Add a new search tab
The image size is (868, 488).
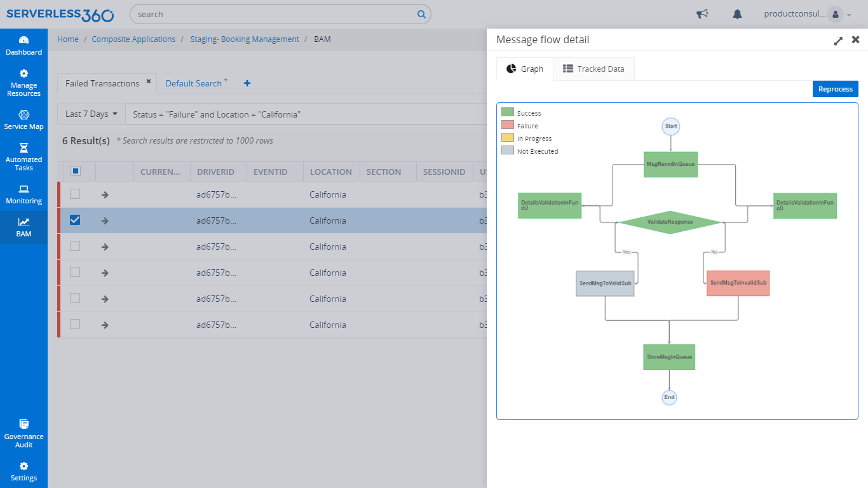[247, 83]
